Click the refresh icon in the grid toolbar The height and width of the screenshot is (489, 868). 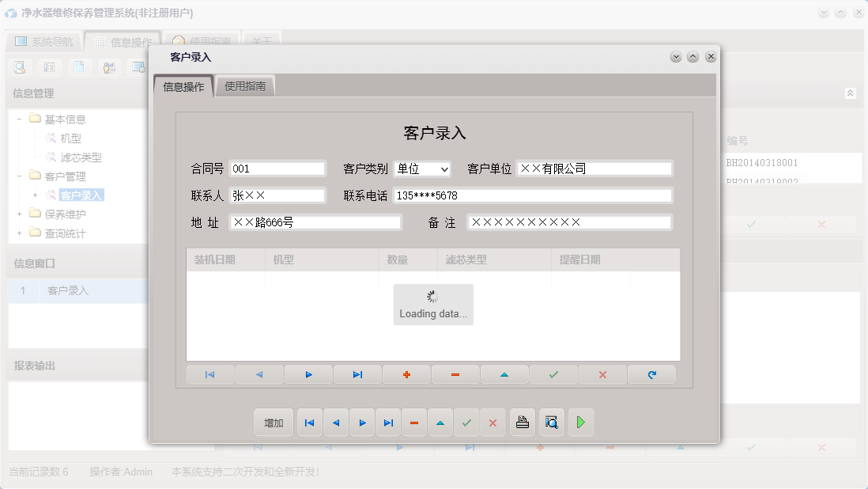pos(651,373)
